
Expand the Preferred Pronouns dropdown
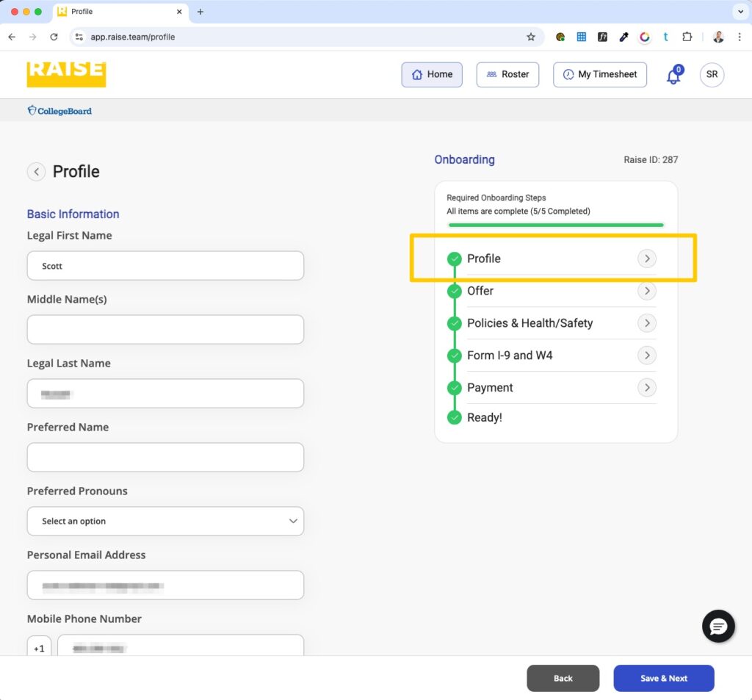165,521
